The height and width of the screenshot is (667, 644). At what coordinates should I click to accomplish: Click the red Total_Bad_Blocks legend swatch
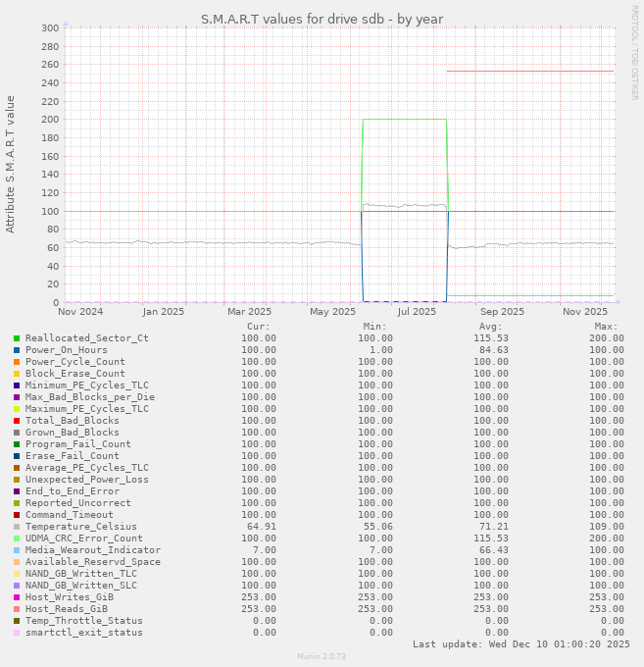[17, 421]
